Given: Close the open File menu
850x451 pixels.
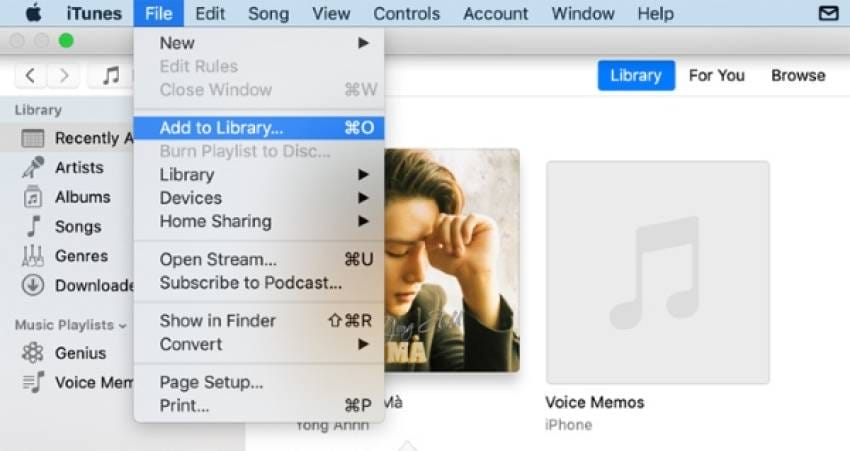Looking at the screenshot, I should [158, 13].
